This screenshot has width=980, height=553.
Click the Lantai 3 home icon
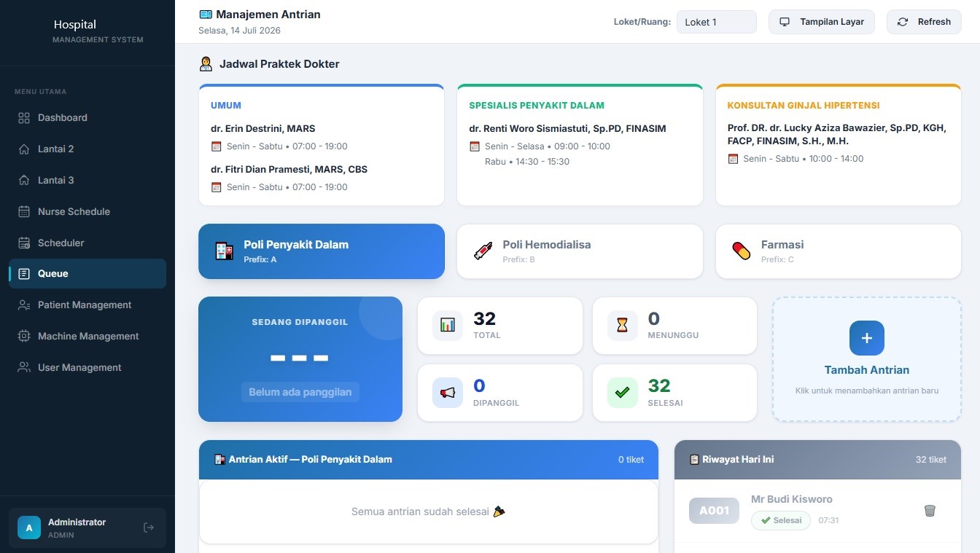tap(24, 181)
